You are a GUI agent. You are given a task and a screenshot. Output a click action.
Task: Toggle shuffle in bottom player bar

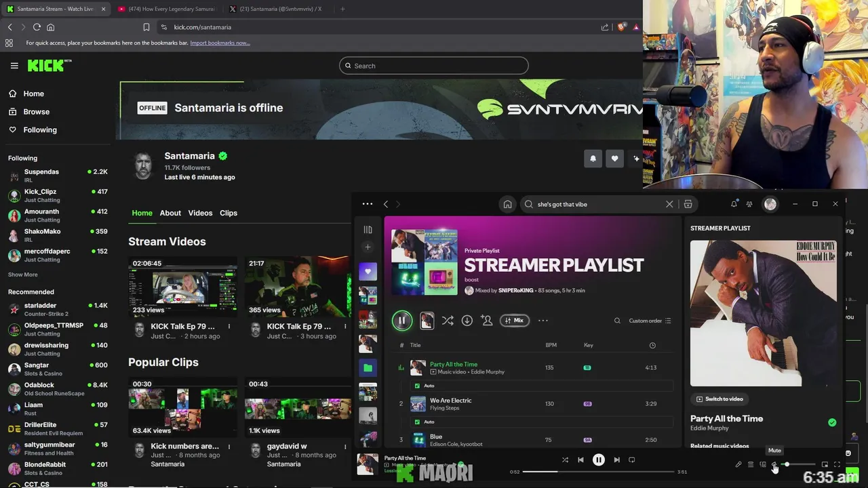click(565, 460)
